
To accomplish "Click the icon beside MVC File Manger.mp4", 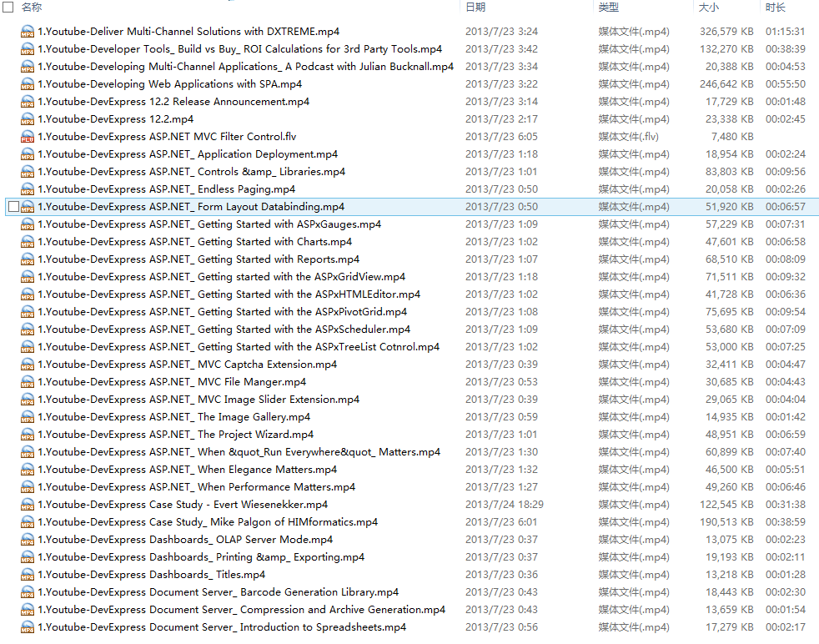I will pos(28,382).
